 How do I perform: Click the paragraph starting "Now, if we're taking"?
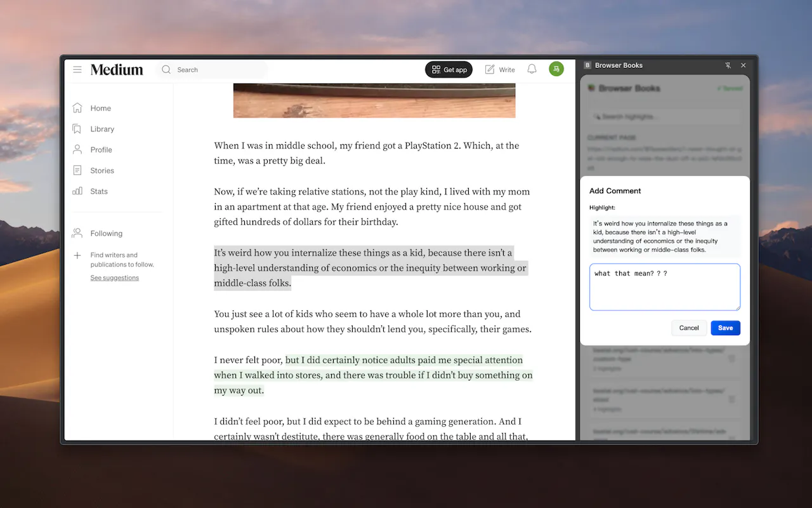click(372, 206)
